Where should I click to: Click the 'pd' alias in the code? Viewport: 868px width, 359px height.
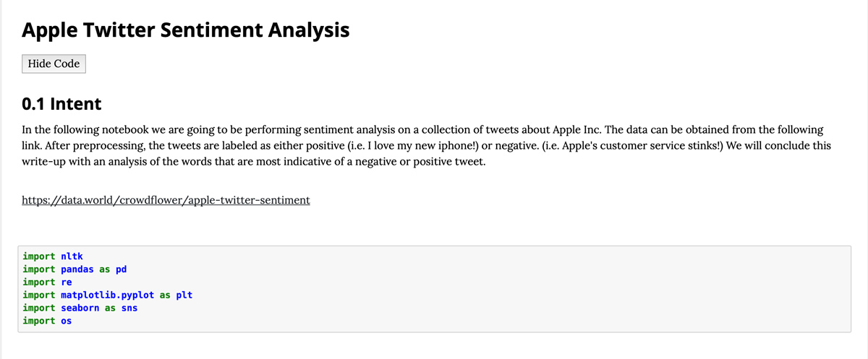pos(121,269)
